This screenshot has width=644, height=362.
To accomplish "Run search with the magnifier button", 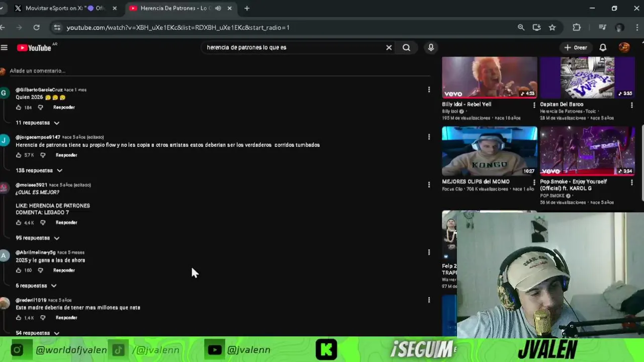I will click(x=406, y=47).
